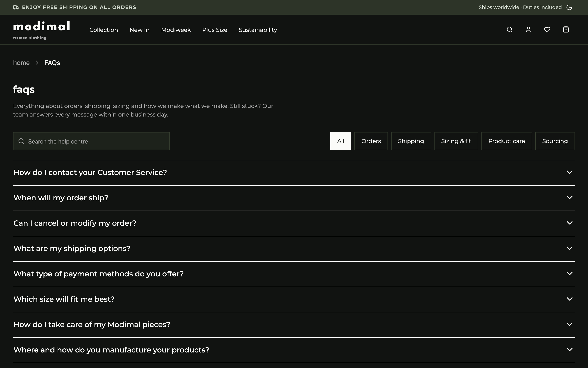Screen dimensions: 588x368
Task: Open the Plus Size menu
Action: (x=215, y=30)
